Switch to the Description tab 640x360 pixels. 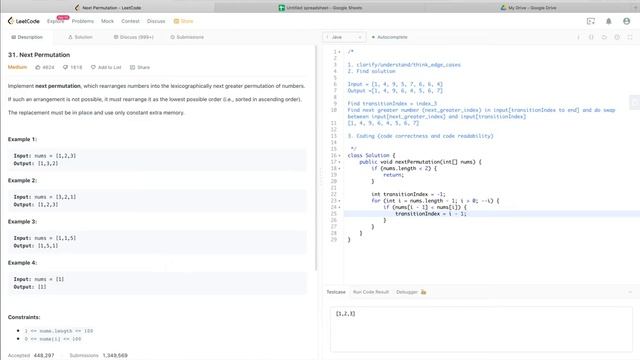pyautogui.click(x=27, y=37)
